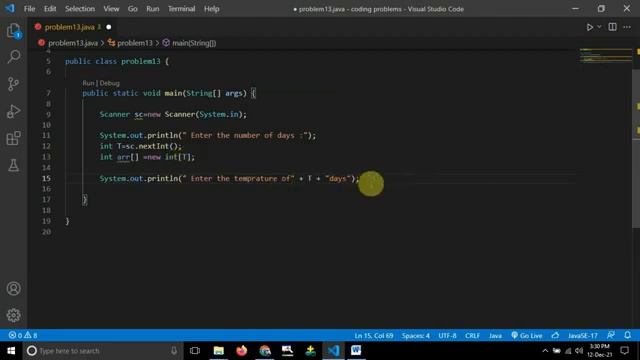
Task: Click the volume icon in system tray
Action: coord(579,351)
